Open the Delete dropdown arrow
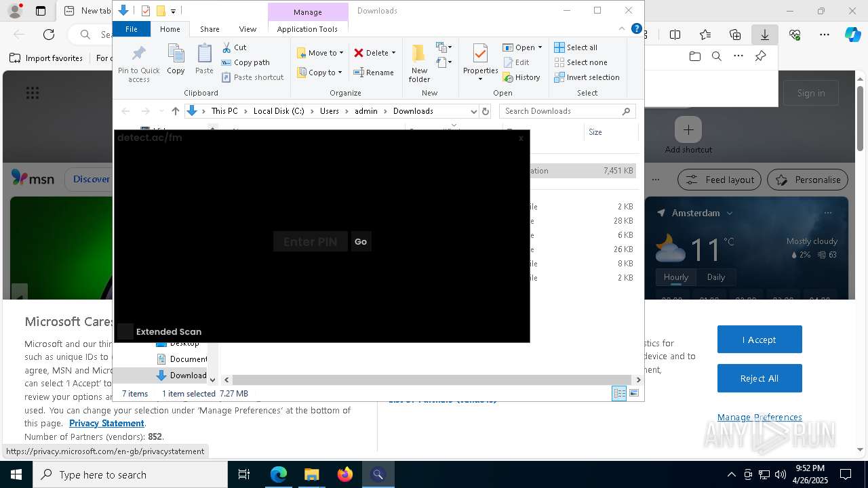 (393, 53)
